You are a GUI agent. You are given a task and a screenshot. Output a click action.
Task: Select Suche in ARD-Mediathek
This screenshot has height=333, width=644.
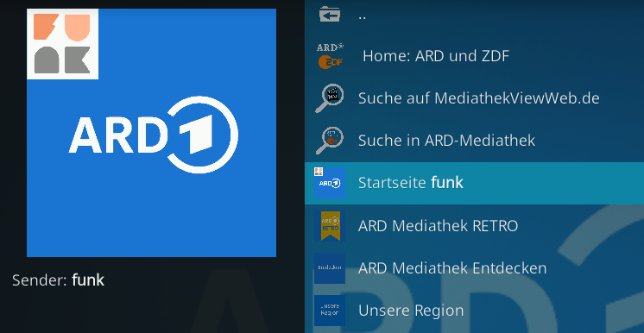[x=475, y=141]
